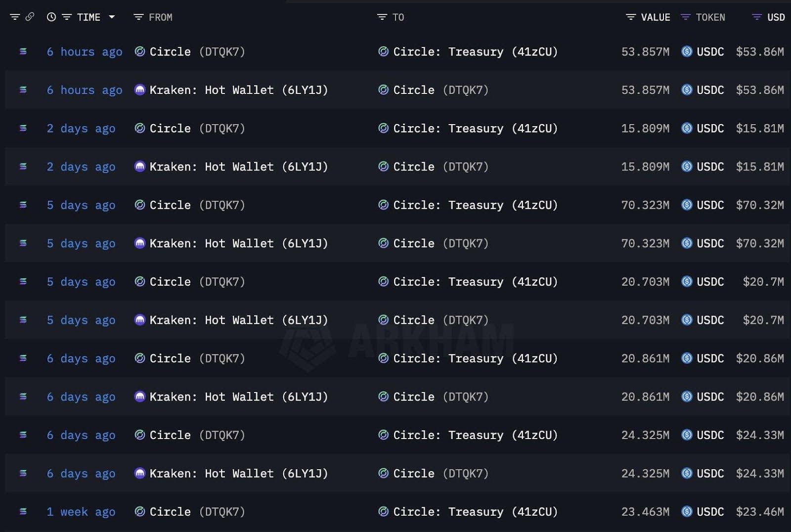Open the first "6 hours ago" timestamp link

pyautogui.click(x=84, y=52)
